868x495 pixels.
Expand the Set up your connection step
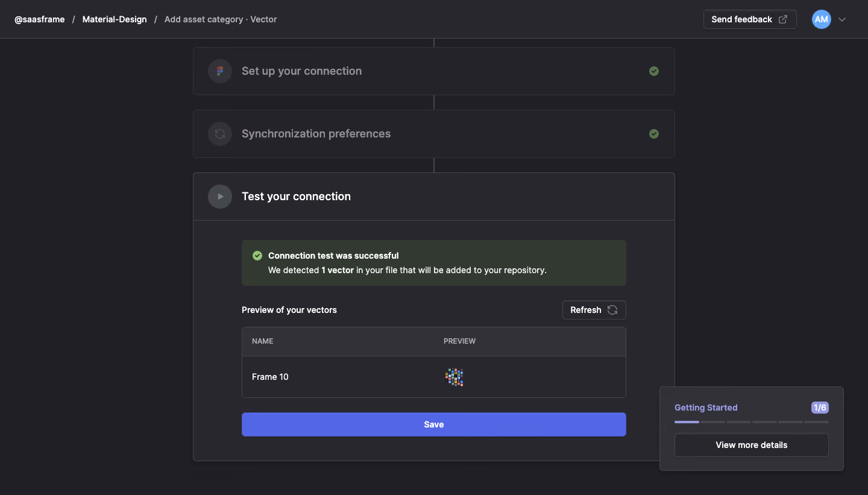[x=433, y=71]
